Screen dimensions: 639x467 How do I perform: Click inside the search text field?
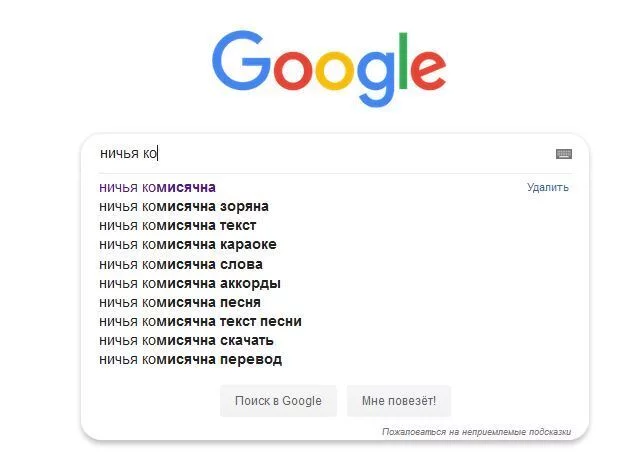click(x=326, y=154)
